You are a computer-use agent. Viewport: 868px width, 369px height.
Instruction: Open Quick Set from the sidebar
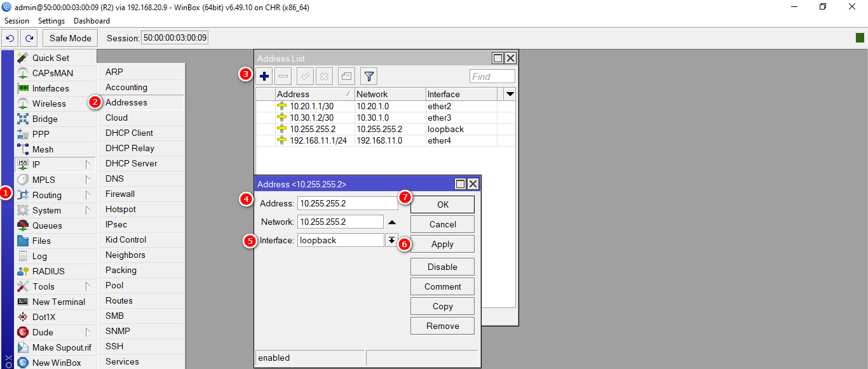pyautogui.click(x=50, y=58)
